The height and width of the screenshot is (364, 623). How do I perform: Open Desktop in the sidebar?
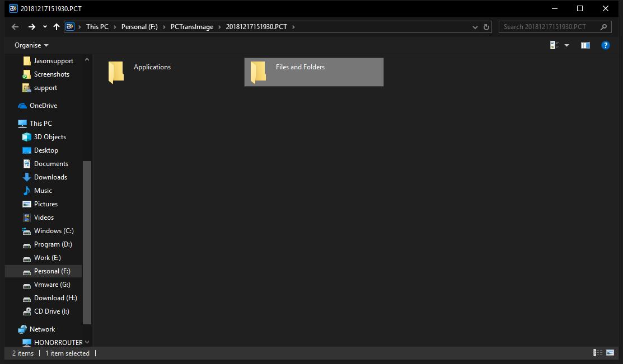(40, 150)
